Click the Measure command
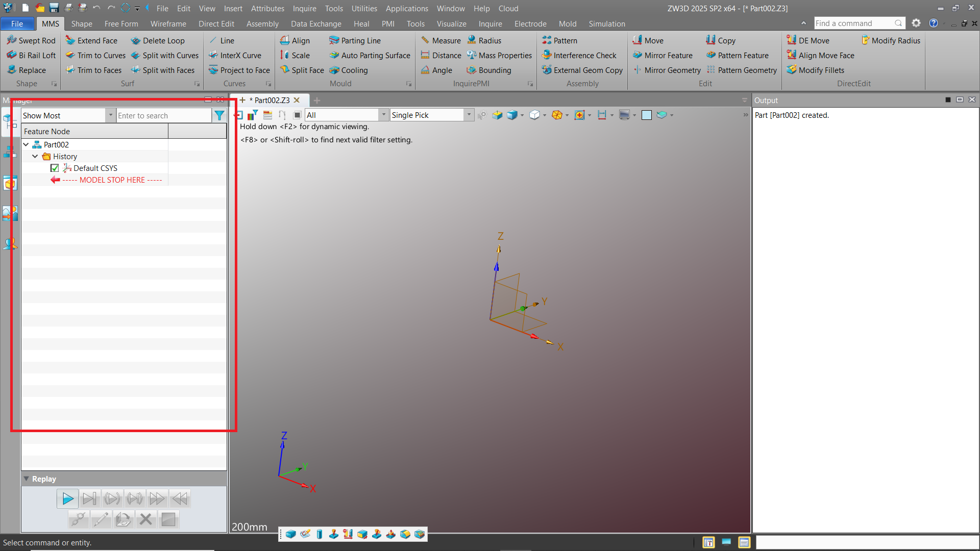 pos(440,40)
